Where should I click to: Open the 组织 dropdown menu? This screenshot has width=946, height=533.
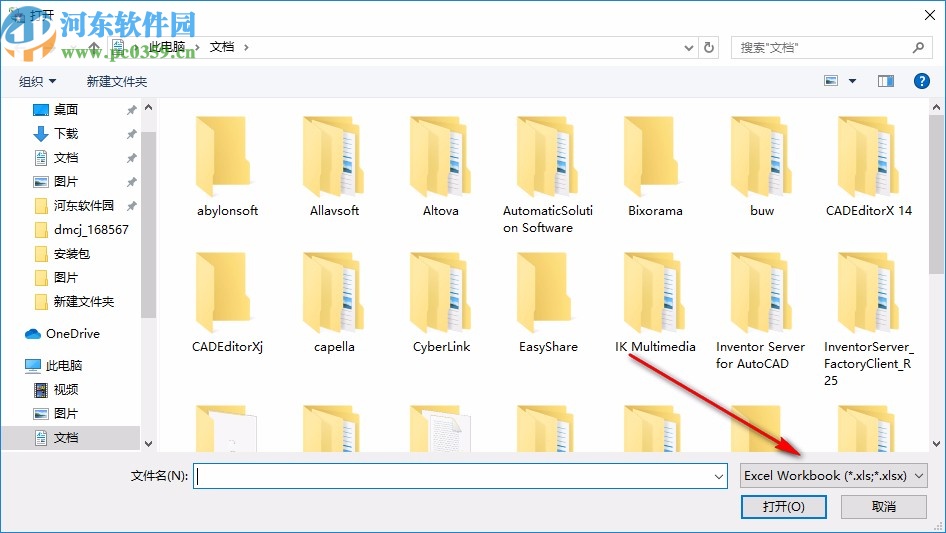(x=37, y=81)
